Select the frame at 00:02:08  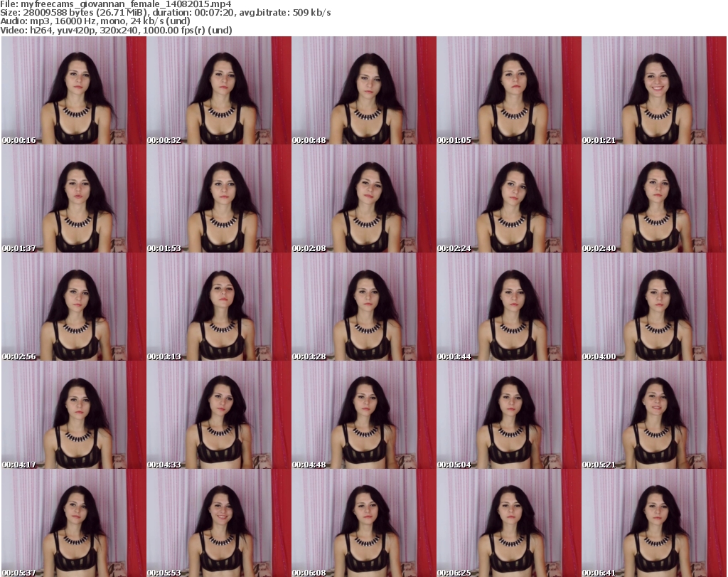(364, 198)
